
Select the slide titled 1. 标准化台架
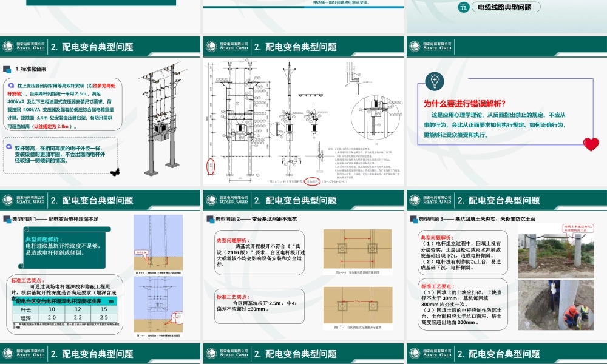[100, 112]
